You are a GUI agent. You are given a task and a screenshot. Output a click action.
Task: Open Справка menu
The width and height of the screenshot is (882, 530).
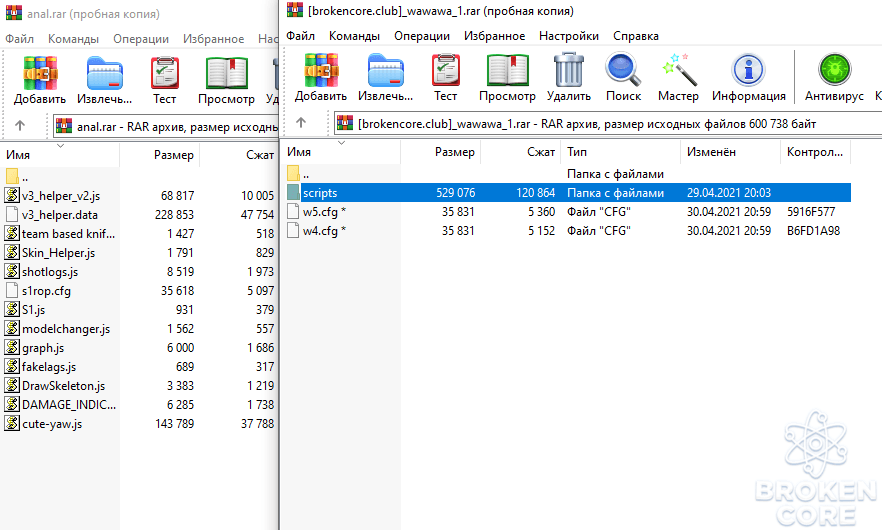[x=636, y=36]
